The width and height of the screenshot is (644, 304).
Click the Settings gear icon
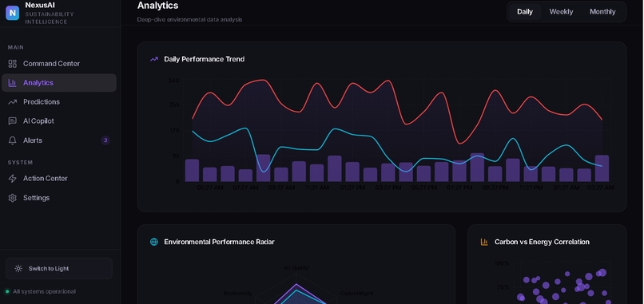point(12,198)
